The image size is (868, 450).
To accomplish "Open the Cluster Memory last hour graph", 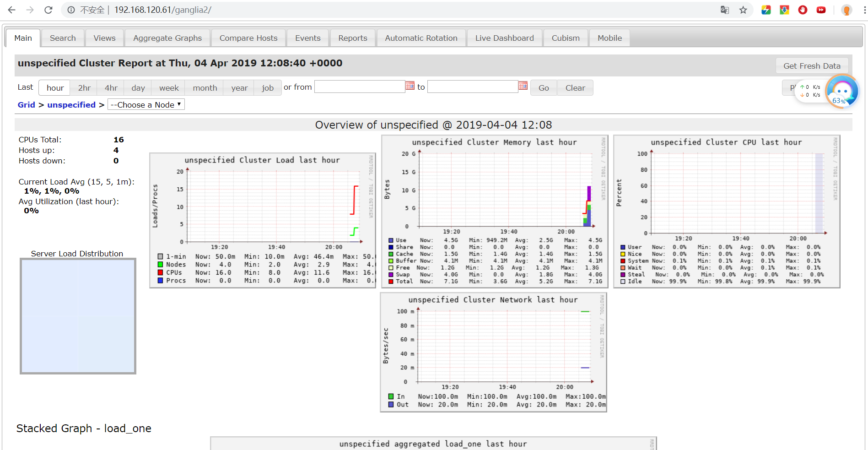I will tap(495, 211).
